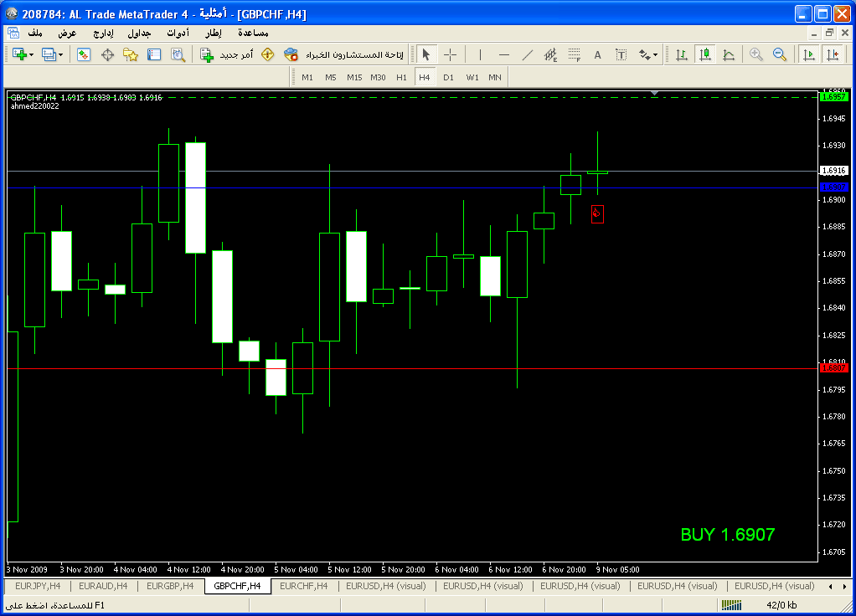Open the جداول (Charts) menu

139,33
